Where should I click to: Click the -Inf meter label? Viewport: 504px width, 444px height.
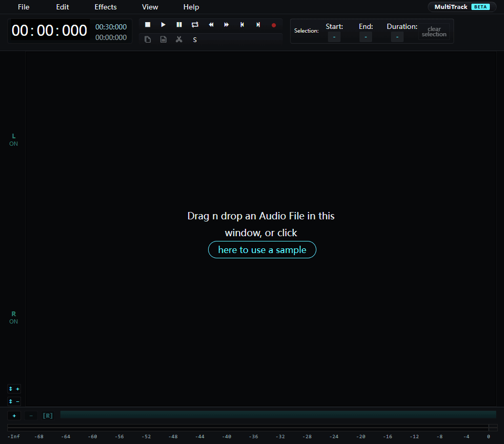click(14, 437)
